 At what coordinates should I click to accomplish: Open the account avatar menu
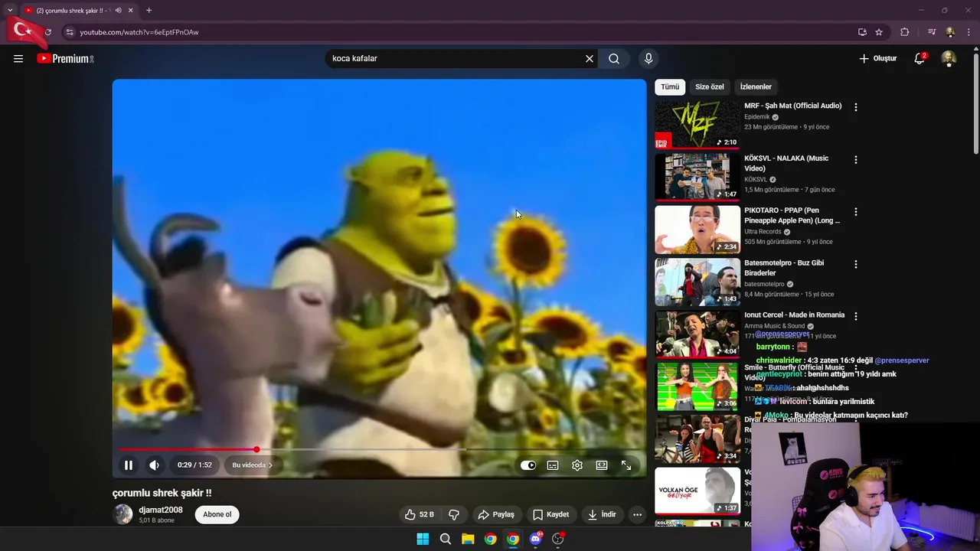click(949, 58)
